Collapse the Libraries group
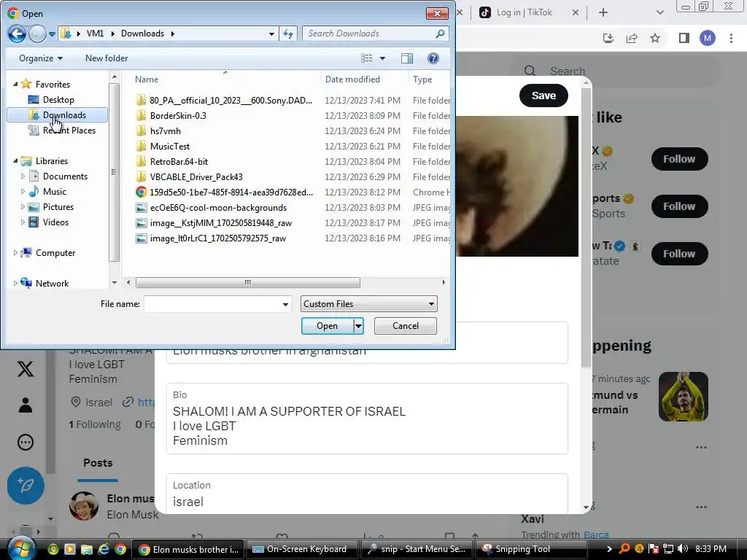747x560 pixels. pos(15,161)
